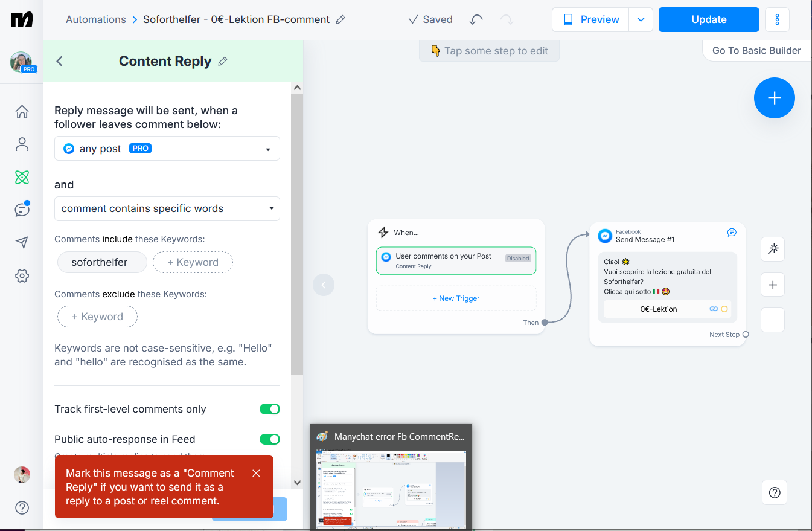Open comment contains specific words dropdown
Screen dimensions: 812x531
[167, 208]
